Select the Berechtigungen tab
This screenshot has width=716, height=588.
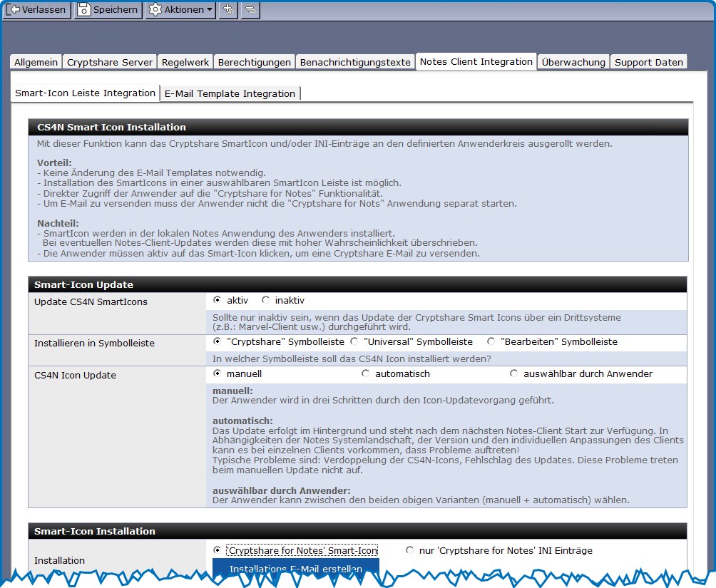pos(255,62)
